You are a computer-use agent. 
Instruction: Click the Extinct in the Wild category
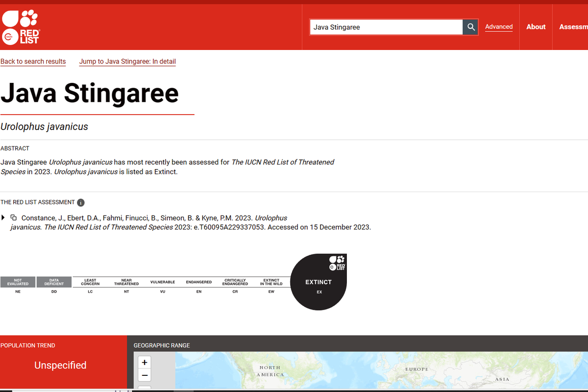pos(271,286)
